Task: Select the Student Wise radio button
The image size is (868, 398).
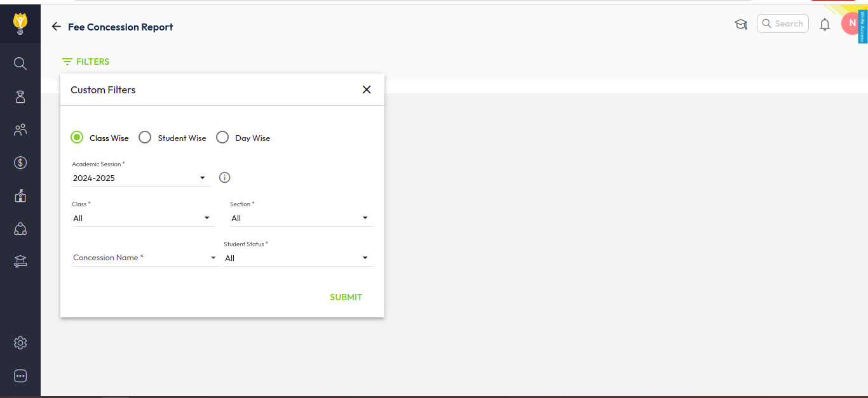Action: pos(145,138)
